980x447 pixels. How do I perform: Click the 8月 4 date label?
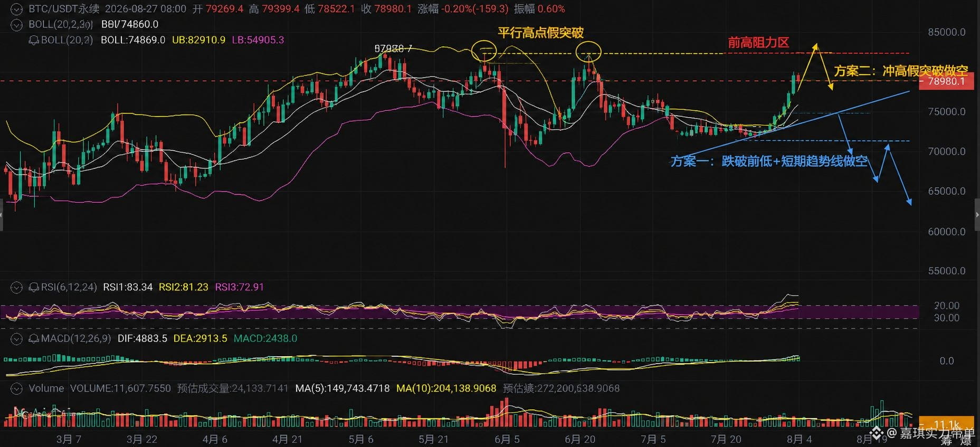point(799,439)
